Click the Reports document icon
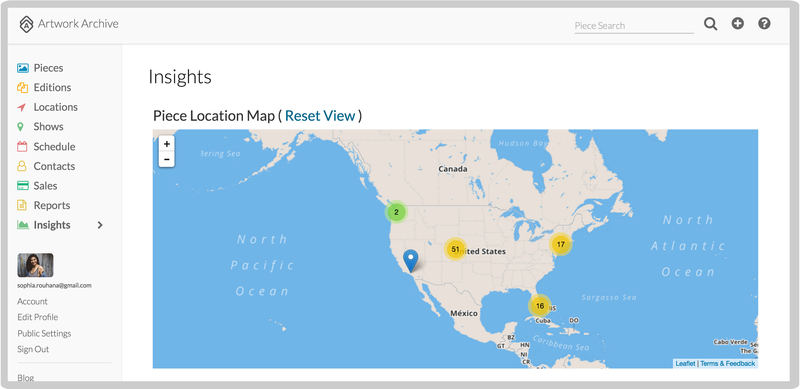This screenshot has height=389, width=800. coord(22,205)
